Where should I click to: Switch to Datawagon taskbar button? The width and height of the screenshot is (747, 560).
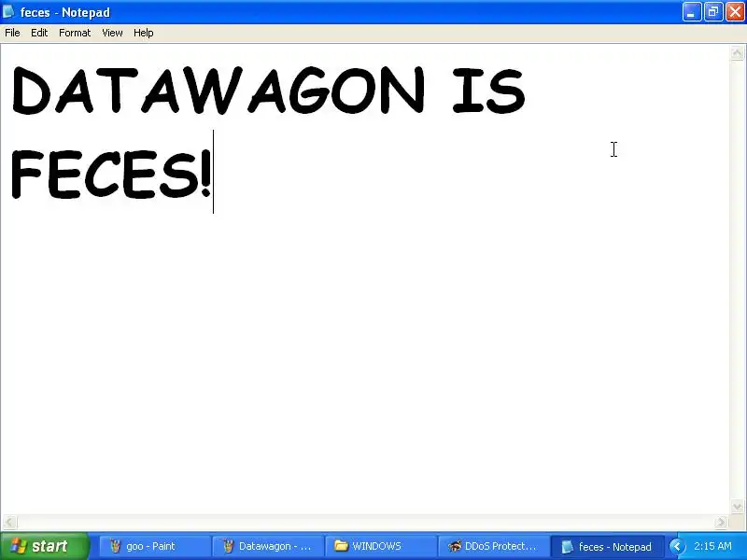pyautogui.click(x=268, y=546)
